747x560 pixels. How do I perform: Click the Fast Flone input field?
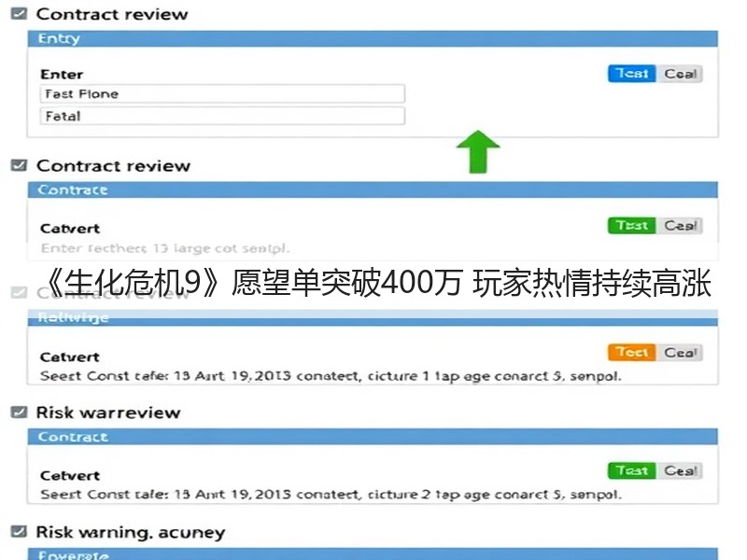click(x=222, y=94)
